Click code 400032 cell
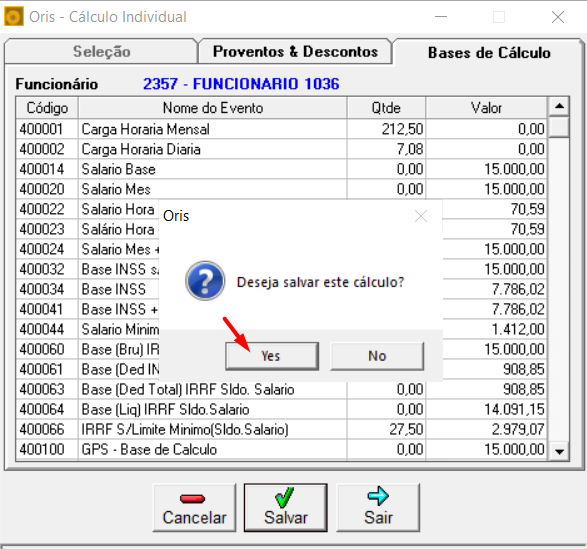Screen dimensions: 587x549 click(x=47, y=269)
